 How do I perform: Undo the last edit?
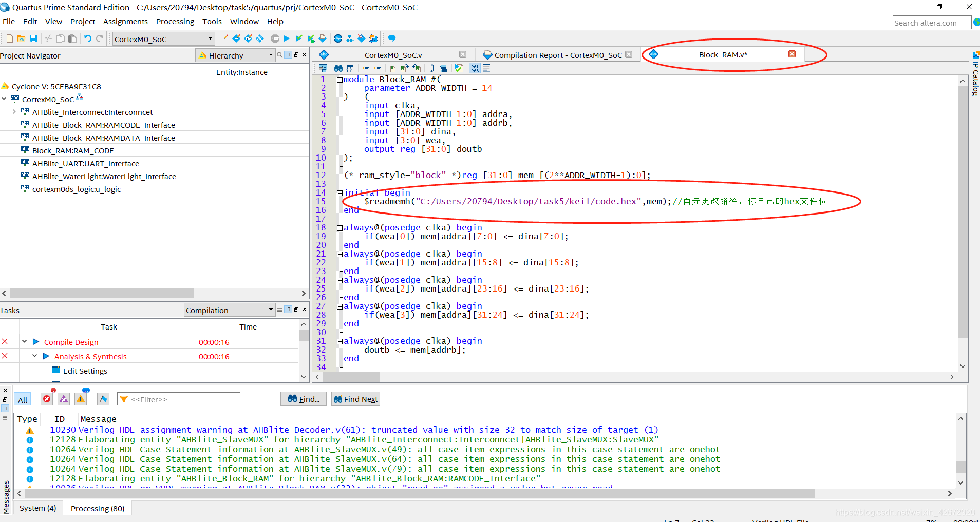click(x=88, y=38)
